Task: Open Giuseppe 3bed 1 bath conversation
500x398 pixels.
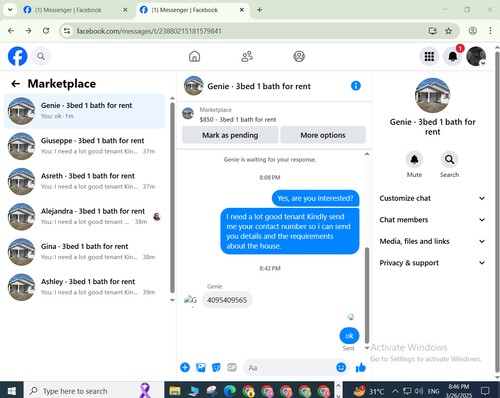Action: 84,146
